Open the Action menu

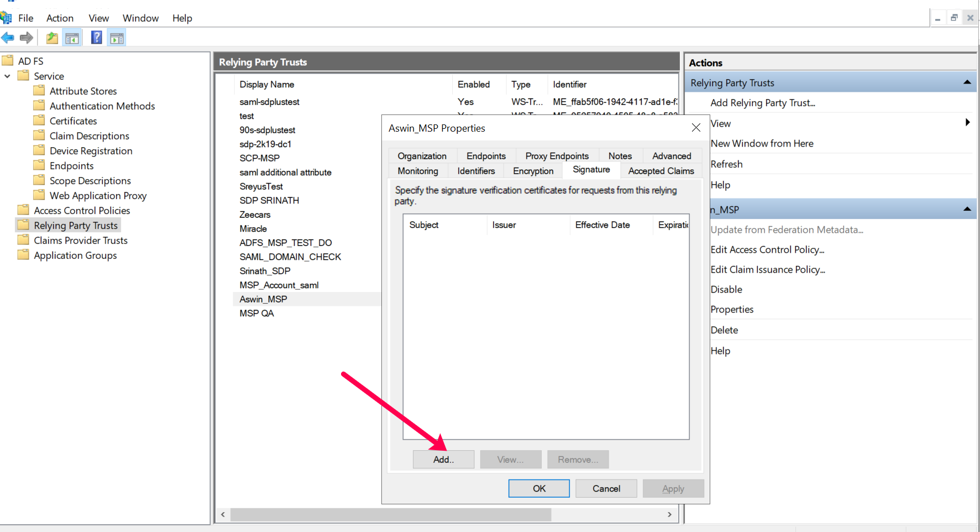point(60,18)
